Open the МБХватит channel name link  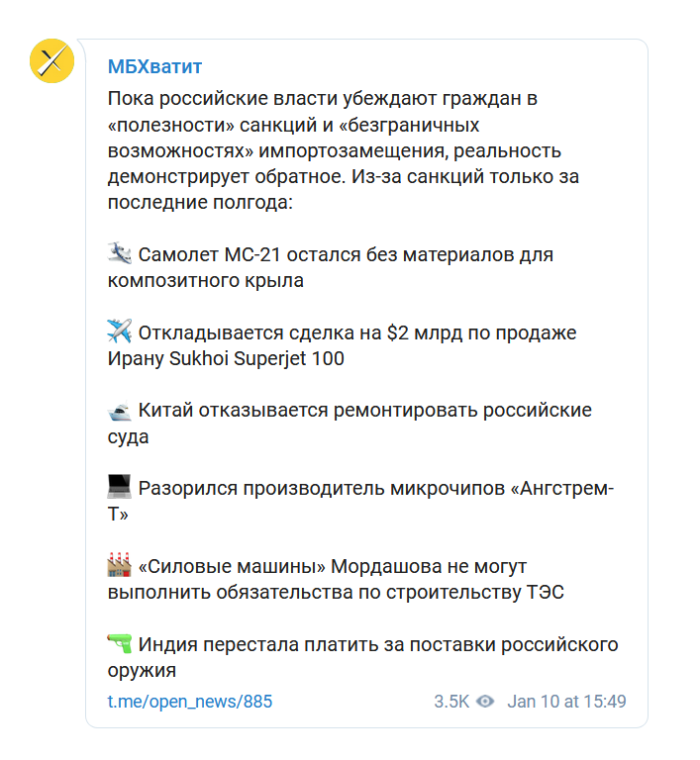click(x=154, y=66)
